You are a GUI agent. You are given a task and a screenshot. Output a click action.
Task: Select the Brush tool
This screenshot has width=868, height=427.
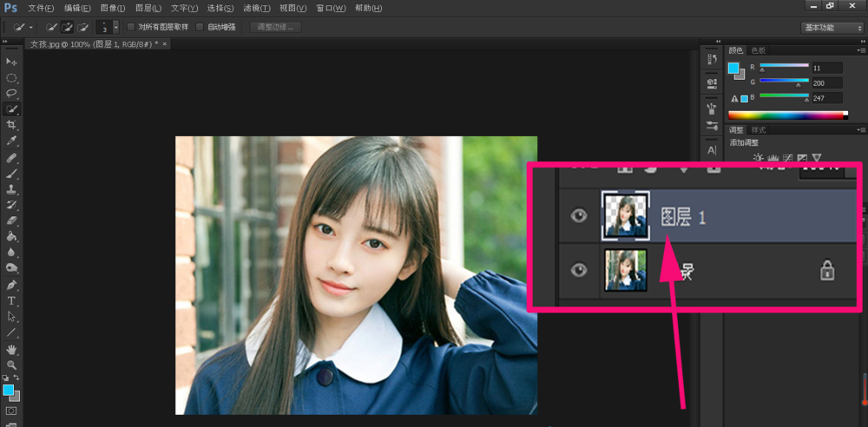click(x=11, y=174)
